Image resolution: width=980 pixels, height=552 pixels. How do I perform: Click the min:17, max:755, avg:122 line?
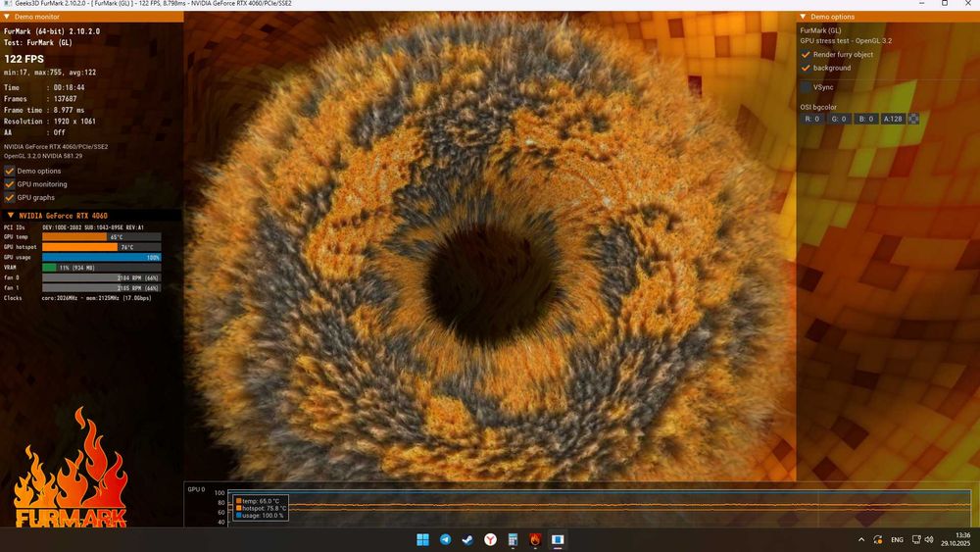coord(50,73)
